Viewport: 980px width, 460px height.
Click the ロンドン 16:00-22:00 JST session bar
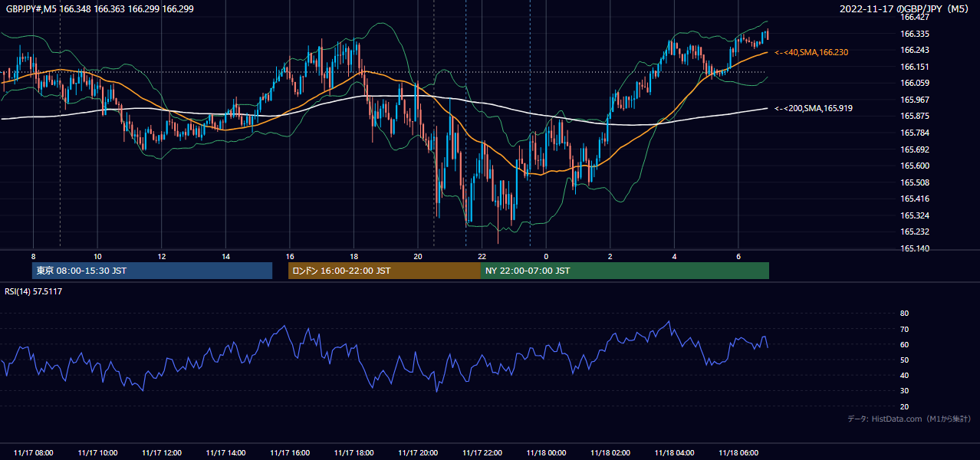(x=384, y=271)
